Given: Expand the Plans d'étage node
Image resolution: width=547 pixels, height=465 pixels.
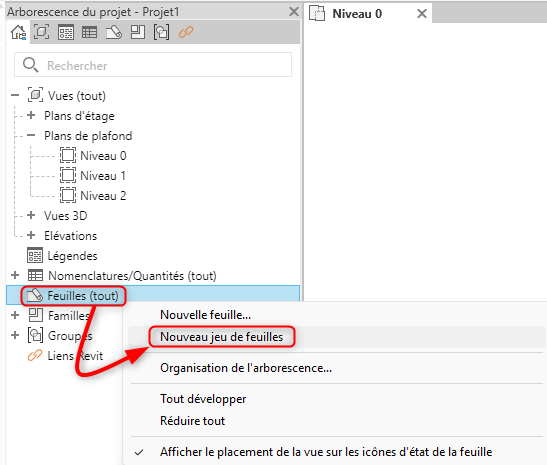Looking at the screenshot, I should [x=31, y=115].
